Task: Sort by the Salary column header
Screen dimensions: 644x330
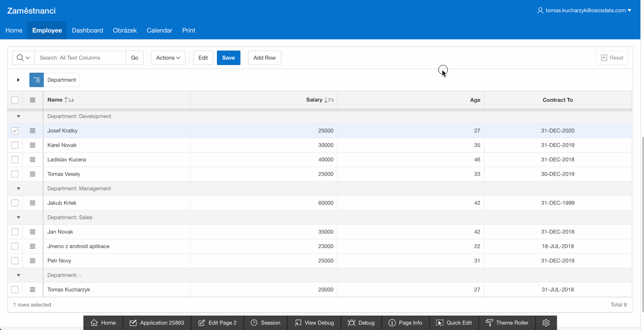Action: pyautogui.click(x=314, y=100)
